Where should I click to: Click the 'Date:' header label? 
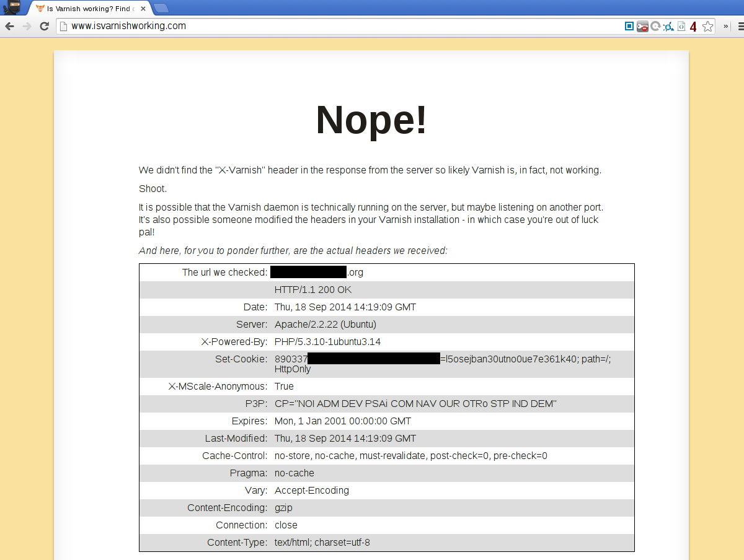tap(255, 307)
